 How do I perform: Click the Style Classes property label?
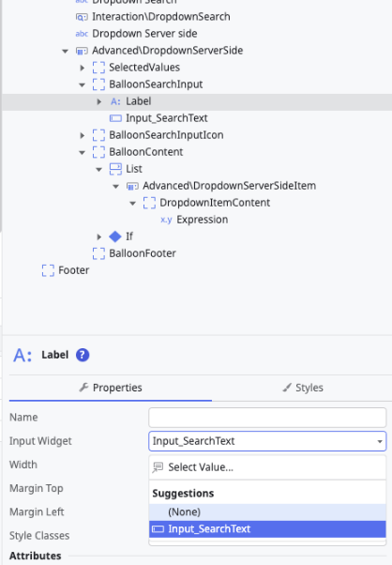point(39,536)
